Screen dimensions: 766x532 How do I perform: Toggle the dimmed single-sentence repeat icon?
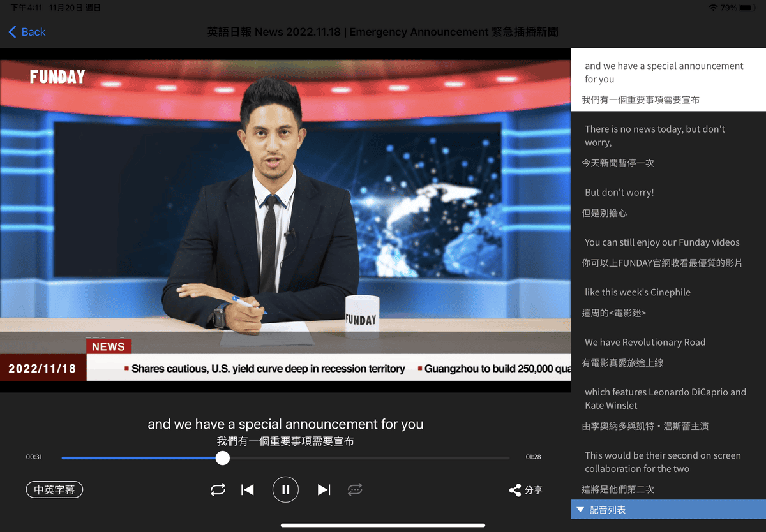(355, 489)
